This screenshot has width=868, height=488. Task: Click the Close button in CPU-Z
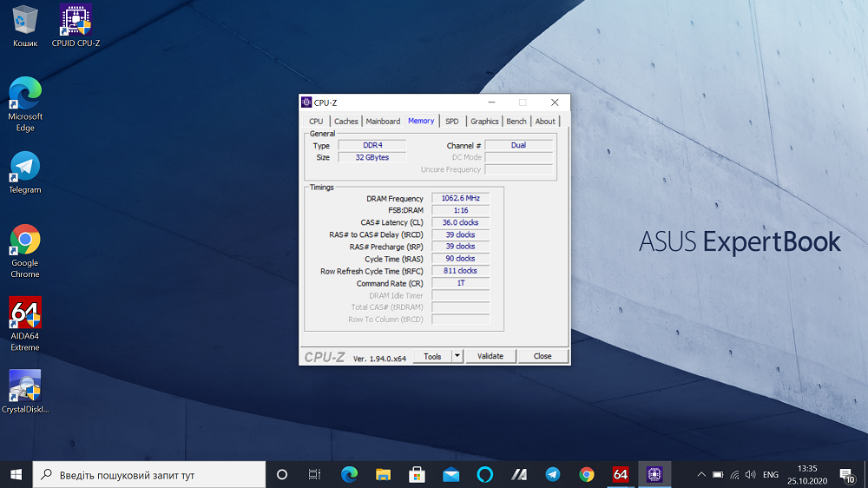tap(542, 356)
